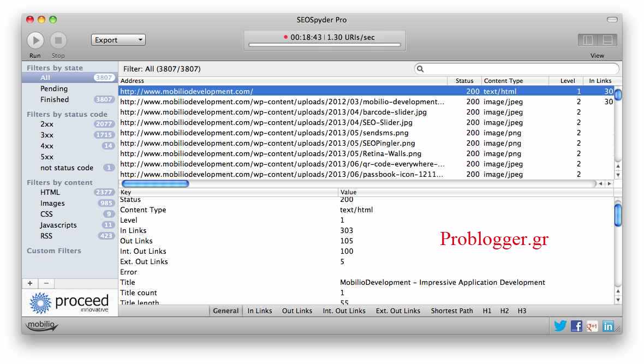Open the Google+ share icon
This screenshot has height=364, width=644.
point(592,326)
